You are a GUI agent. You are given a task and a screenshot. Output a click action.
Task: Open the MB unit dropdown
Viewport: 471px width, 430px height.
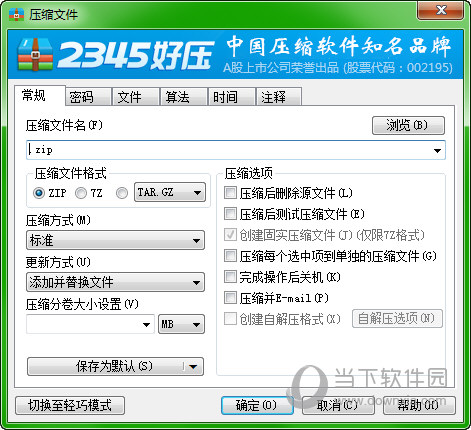point(181,324)
